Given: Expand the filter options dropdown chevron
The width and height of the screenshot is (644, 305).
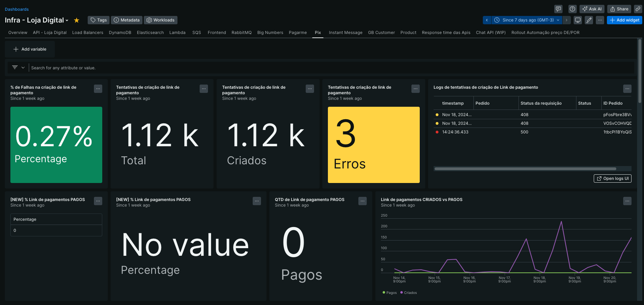Looking at the screenshot, I should (x=23, y=68).
